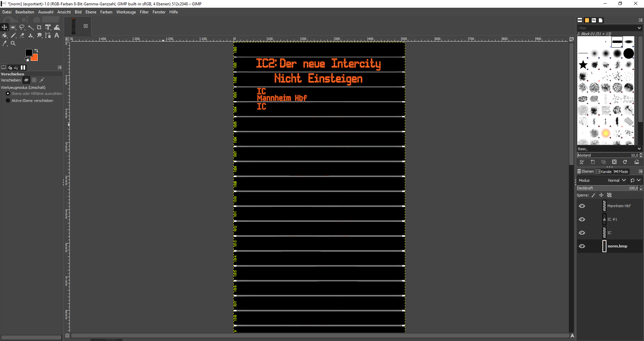This screenshot has height=341, width=644.
Task: Refresh the brushes list
Action: click(x=625, y=162)
